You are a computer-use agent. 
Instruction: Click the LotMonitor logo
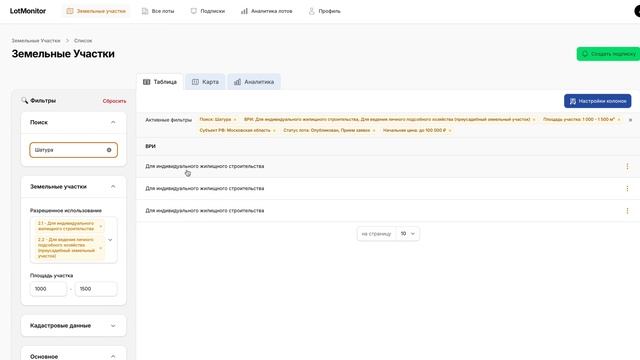[x=28, y=11]
